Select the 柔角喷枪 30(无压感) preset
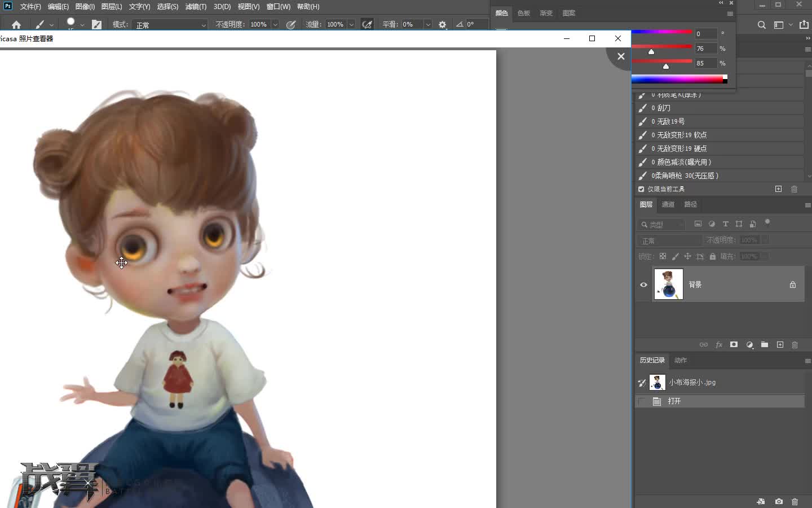This screenshot has width=812, height=508. tap(720, 176)
